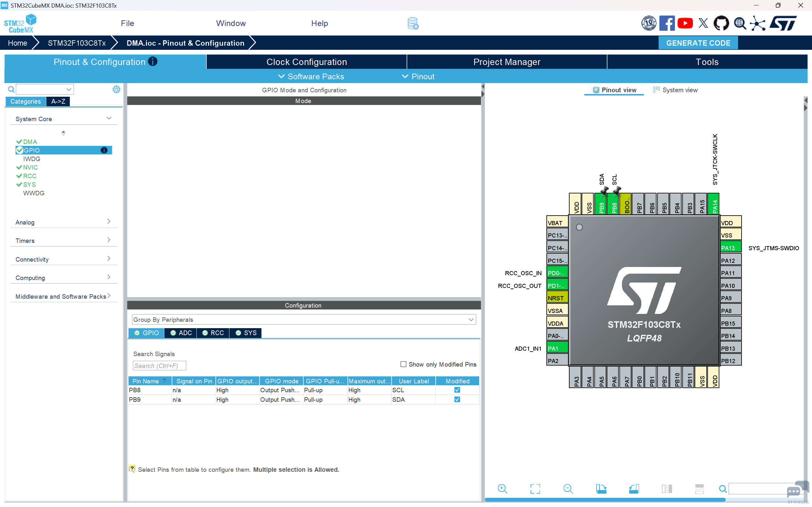Image resolution: width=812 pixels, height=507 pixels.
Task: Click the GPIO info icon in sidebar
Action: pyautogui.click(x=104, y=150)
